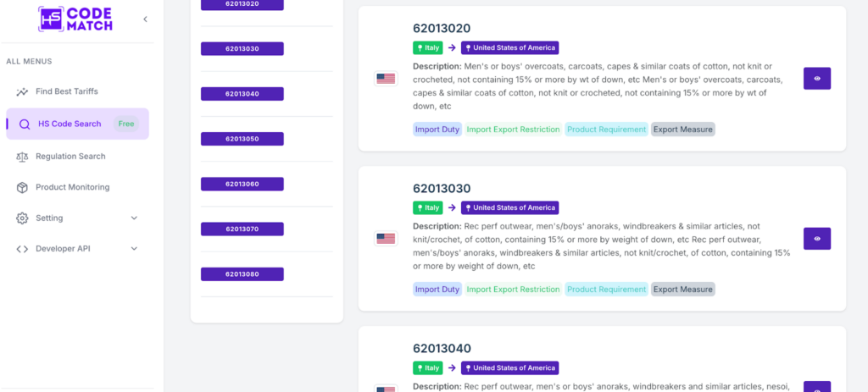This screenshot has width=868, height=392.
Task: Expand the Developer API submenu chevron
Action: point(134,249)
